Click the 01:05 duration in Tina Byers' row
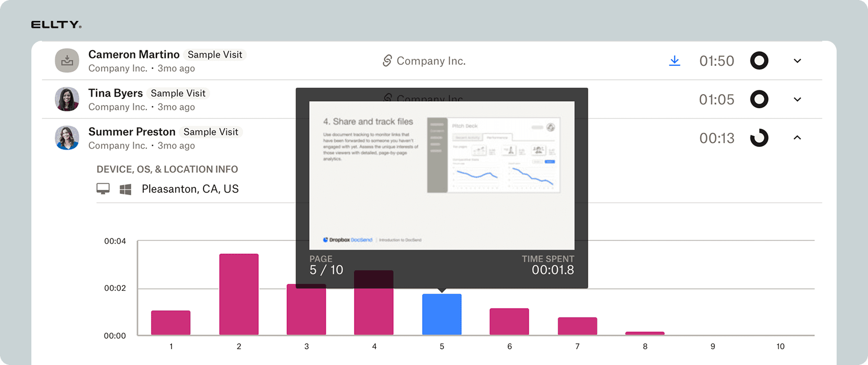The width and height of the screenshot is (868, 365). tap(717, 99)
